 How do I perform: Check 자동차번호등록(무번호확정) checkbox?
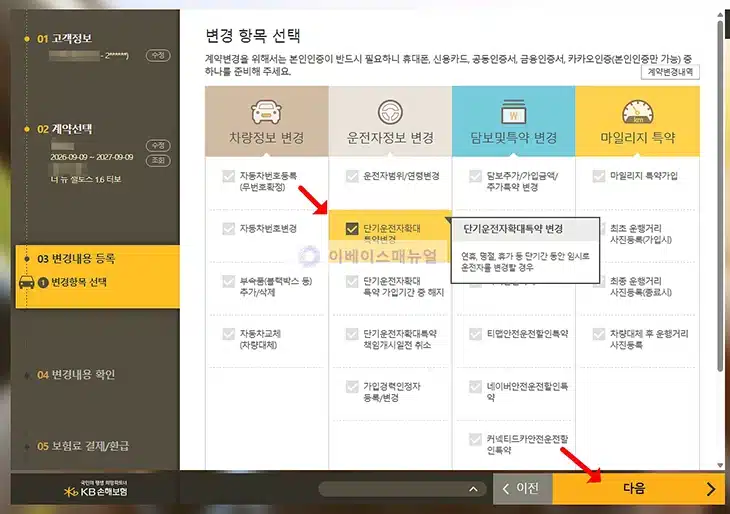[x=229, y=176]
